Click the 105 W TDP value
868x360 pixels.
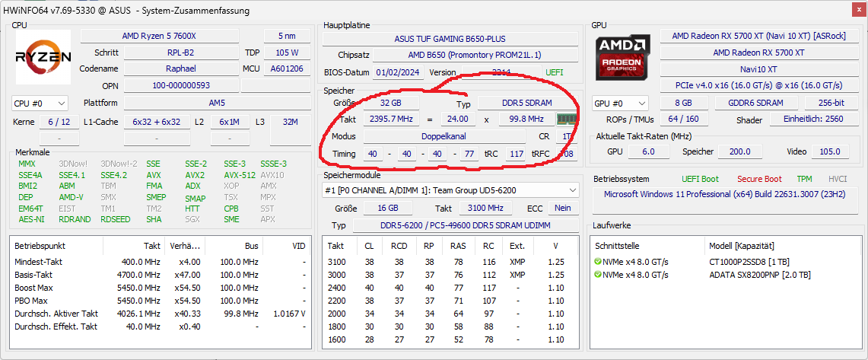[x=287, y=53]
